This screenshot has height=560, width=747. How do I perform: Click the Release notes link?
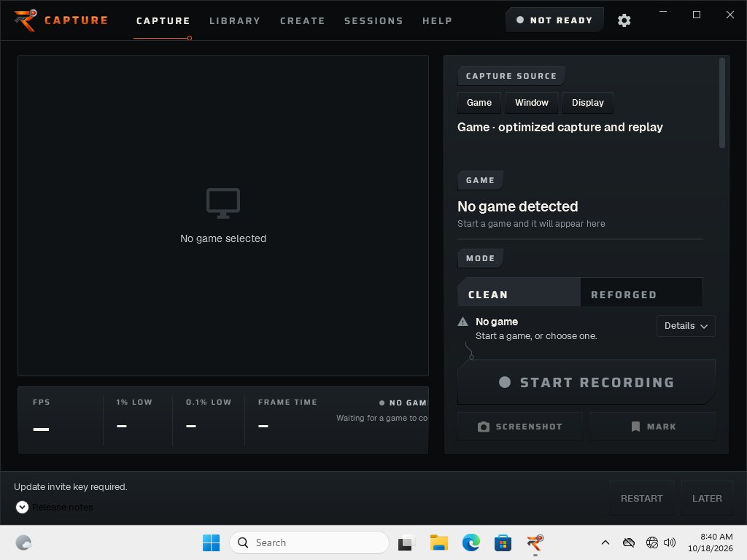pos(63,507)
